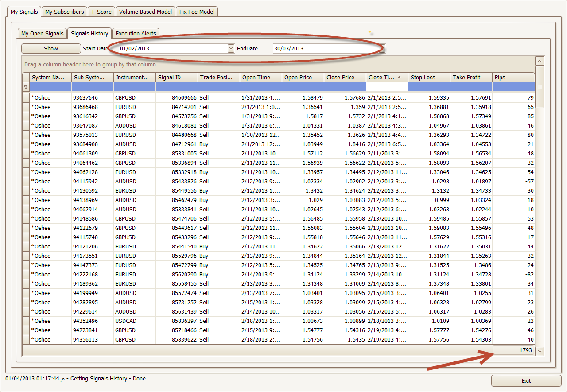This screenshot has height=392, width=567.
Task: Click Open Price cell 1.02645
Action: (x=303, y=209)
